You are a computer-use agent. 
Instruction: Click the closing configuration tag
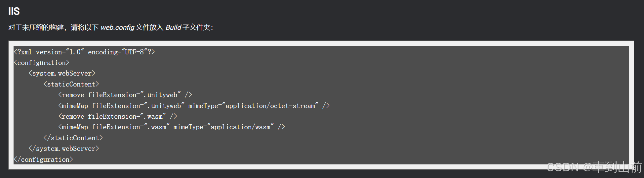pyautogui.click(x=43, y=159)
